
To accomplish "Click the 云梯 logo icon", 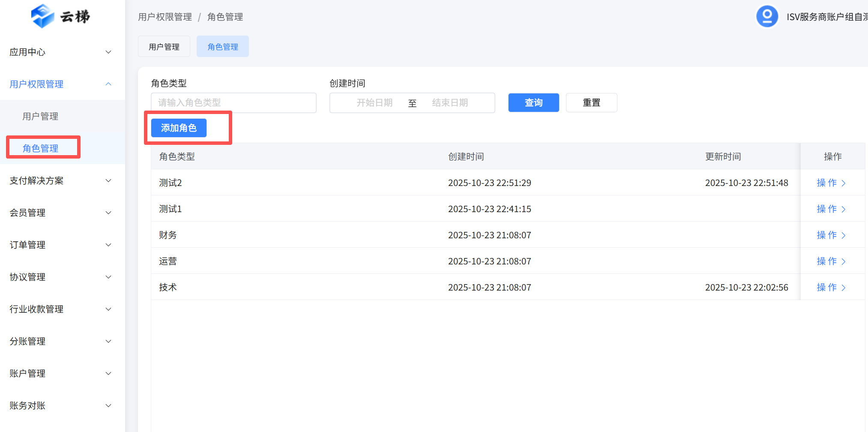I will point(43,16).
